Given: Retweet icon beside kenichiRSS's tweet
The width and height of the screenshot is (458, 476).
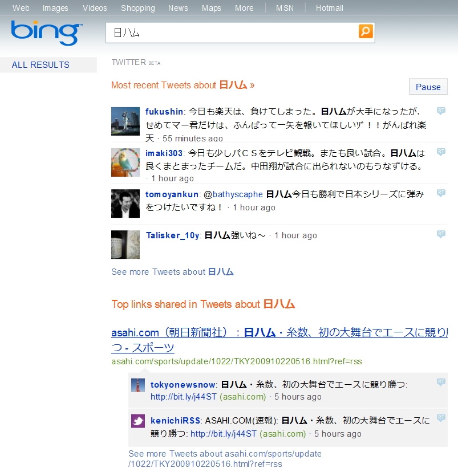Looking at the screenshot, I should 441,418.
